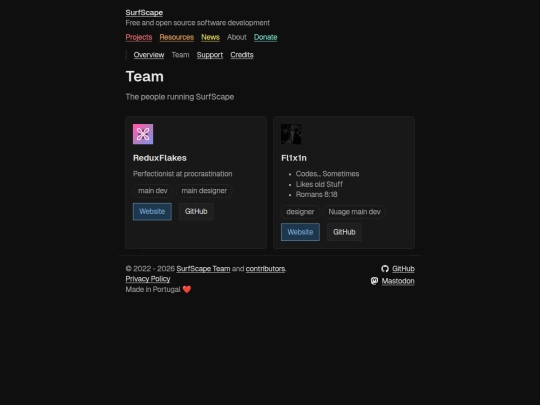Open the SurfScape home link
The image size is (540, 405).
(x=144, y=13)
